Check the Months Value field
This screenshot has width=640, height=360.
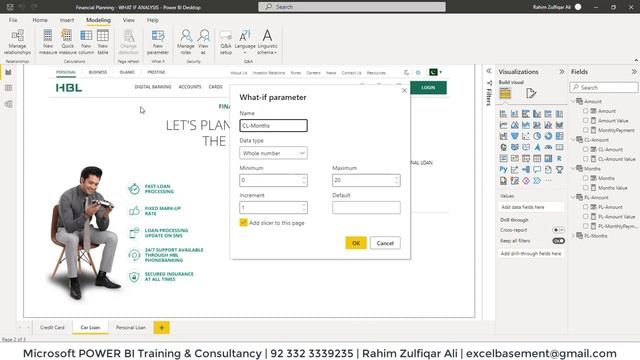coord(586,188)
